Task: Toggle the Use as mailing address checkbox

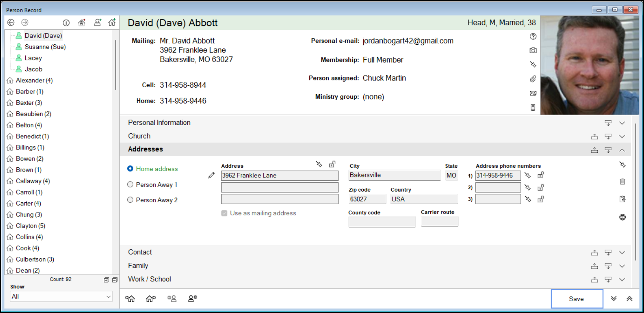Action: coord(224,213)
